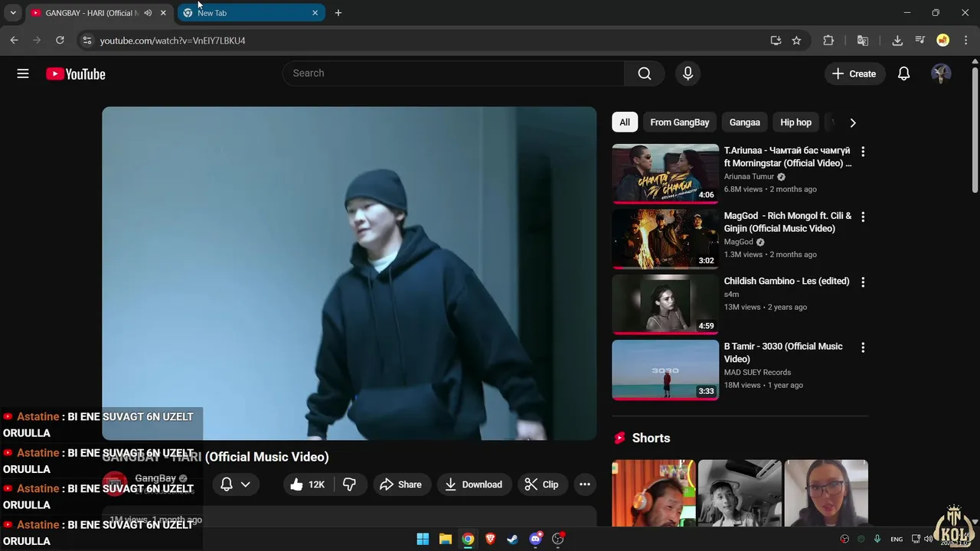
Task: Open options for B Tamir 3030 video
Action: click(x=863, y=347)
